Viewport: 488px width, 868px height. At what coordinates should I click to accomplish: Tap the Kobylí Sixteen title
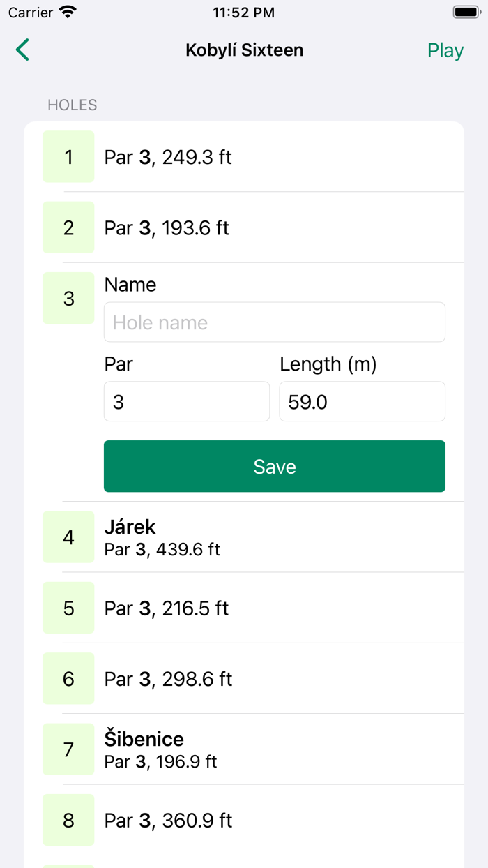pos(244,50)
